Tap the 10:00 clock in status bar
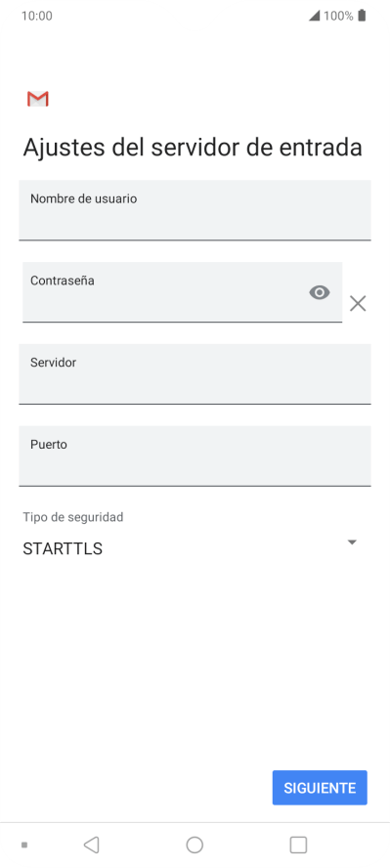Image resolution: width=390 pixels, height=868 pixels. click(37, 16)
